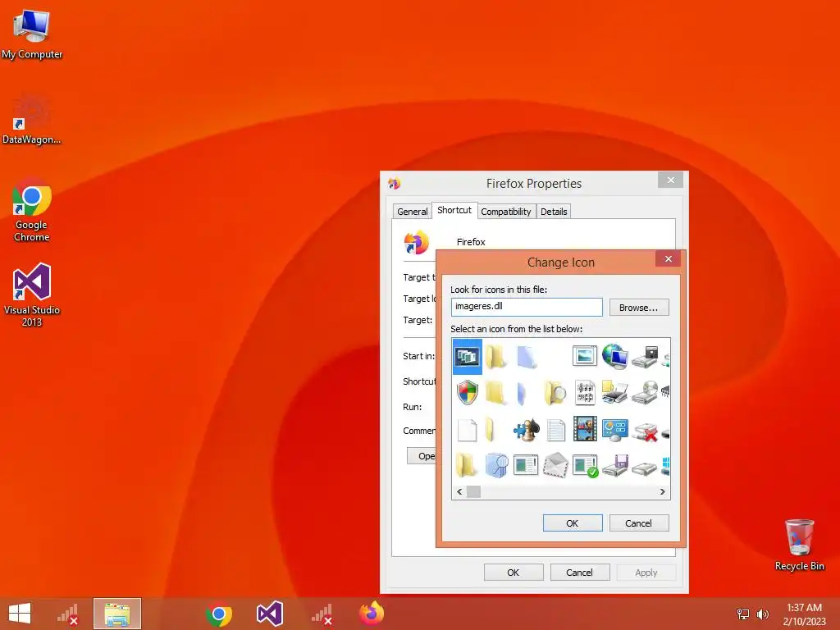Choose the film strip video icon

click(x=584, y=429)
